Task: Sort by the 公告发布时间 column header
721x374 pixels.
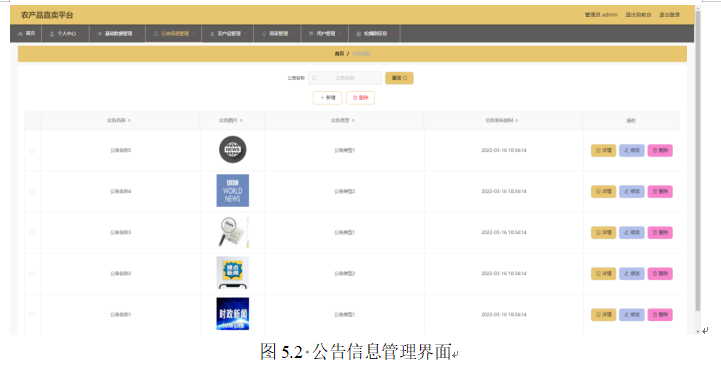Action: click(x=502, y=121)
